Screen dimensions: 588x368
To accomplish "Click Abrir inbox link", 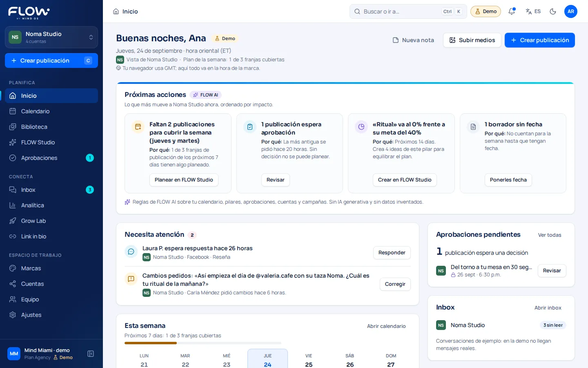I will pos(548,308).
